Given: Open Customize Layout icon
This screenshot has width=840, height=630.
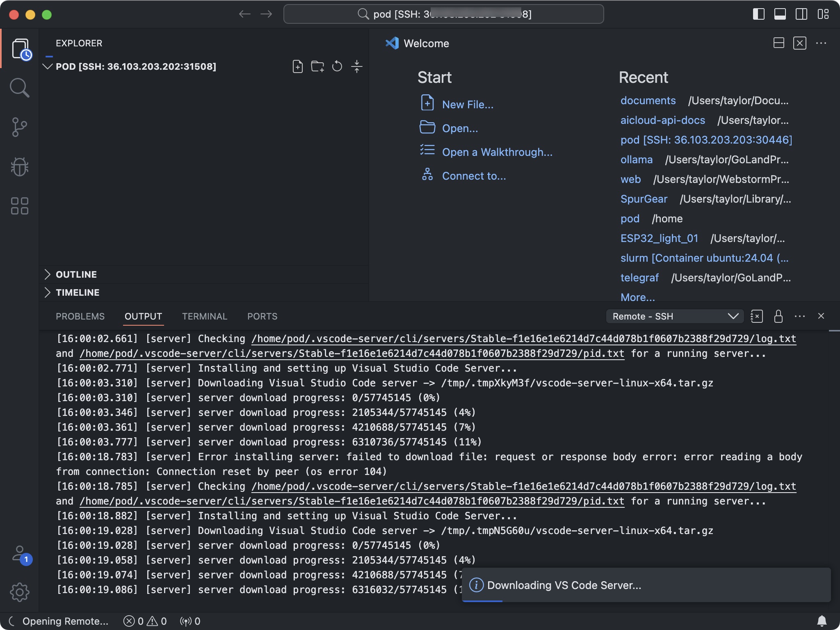Looking at the screenshot, I should pyautogui.click(x=823, y=14).
